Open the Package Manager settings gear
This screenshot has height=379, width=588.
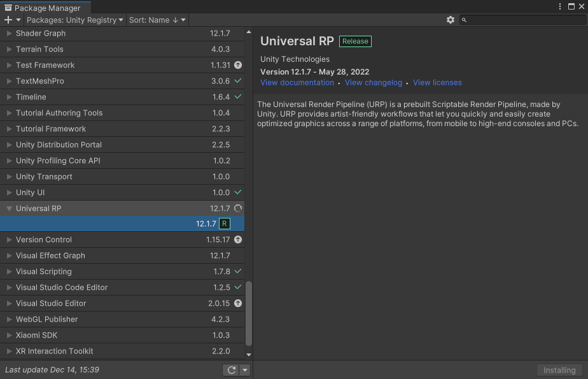click(451, 20)
